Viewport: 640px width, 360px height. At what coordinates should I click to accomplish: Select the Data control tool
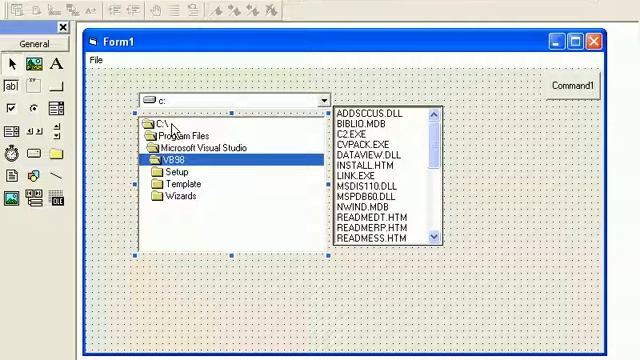coord(34,198)
